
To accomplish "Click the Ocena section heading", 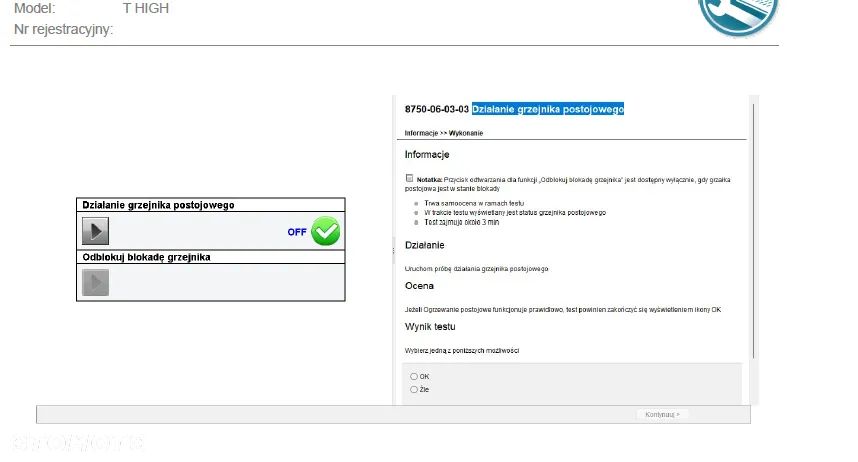I will (x=419, y=286).
